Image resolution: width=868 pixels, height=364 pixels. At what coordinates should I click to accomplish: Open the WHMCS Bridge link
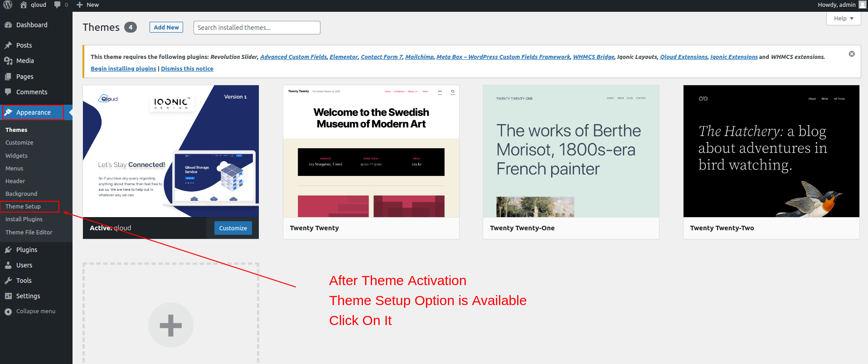[x=594, y=57]
